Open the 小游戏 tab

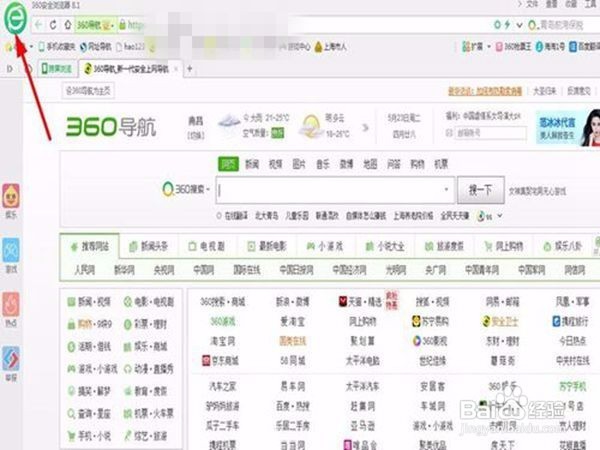pyautogui.click(x=325, y=246)
